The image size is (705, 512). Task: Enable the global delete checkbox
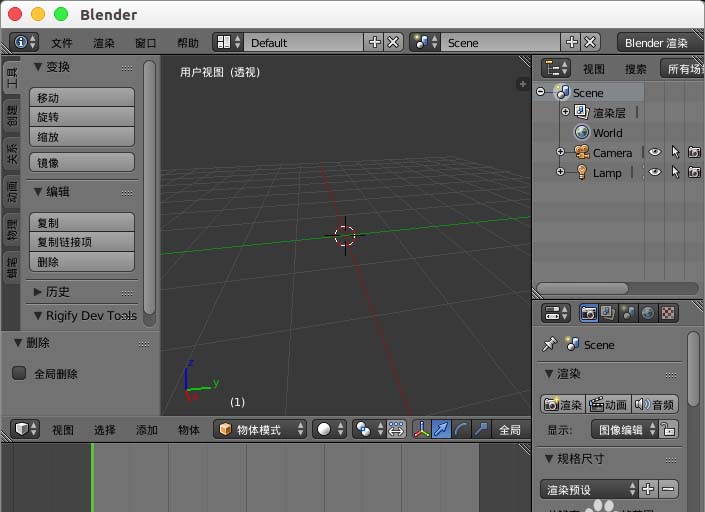click(19, 373)
